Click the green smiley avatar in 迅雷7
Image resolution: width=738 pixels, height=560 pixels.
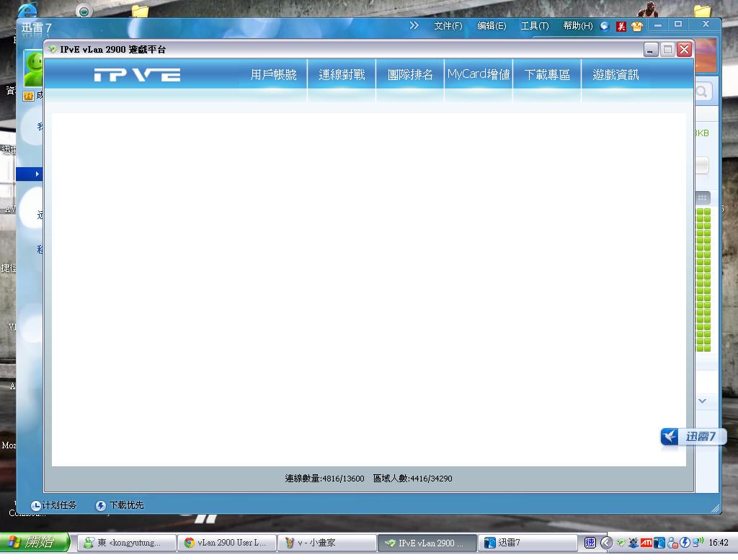point(33,68)
